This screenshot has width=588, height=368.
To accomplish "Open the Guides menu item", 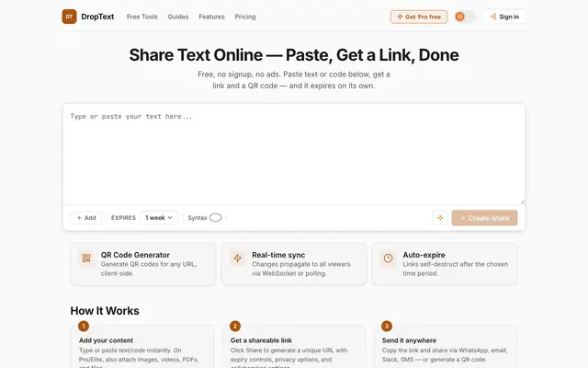I will 178,17.
